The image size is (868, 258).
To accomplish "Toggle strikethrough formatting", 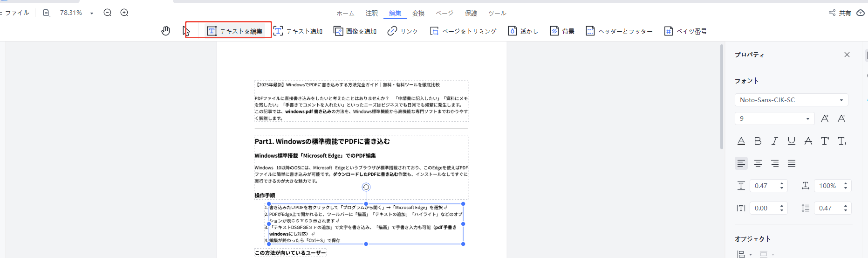I will point(808,141).
